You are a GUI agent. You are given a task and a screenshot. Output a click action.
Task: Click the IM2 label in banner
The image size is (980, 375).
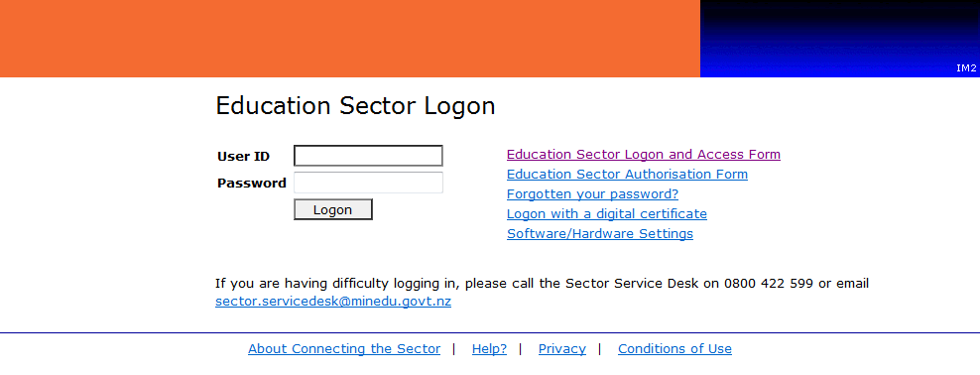coord(966,68)
